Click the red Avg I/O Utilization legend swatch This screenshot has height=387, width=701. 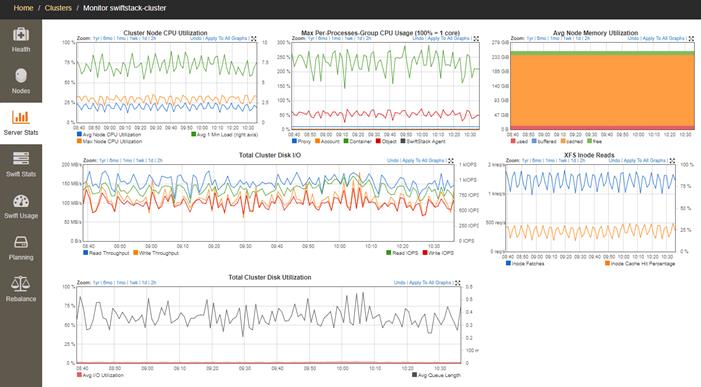point(79,375)
